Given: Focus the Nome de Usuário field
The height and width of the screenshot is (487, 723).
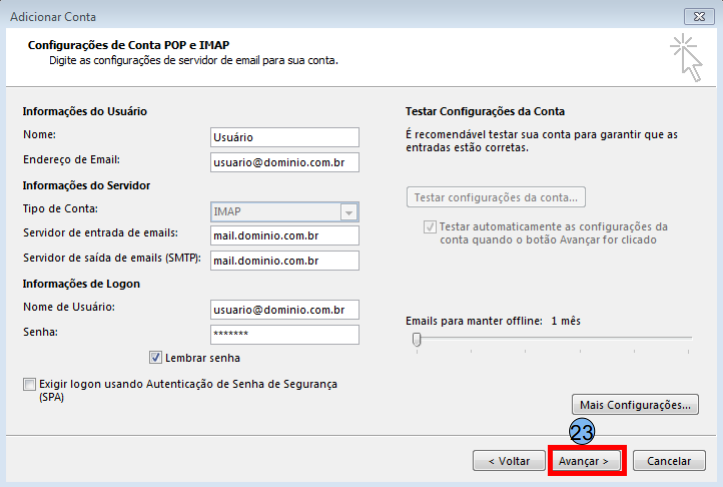Looking at the screenshot, I should point(284,310).
